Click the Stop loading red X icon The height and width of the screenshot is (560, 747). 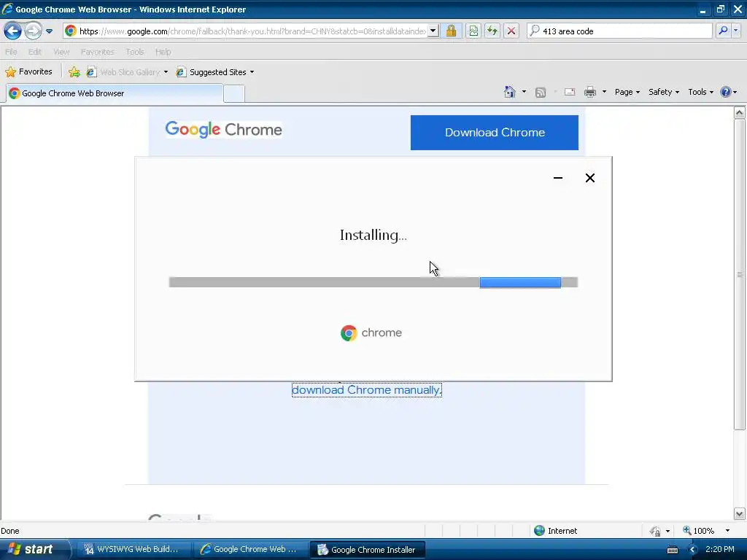pos(511,31)
